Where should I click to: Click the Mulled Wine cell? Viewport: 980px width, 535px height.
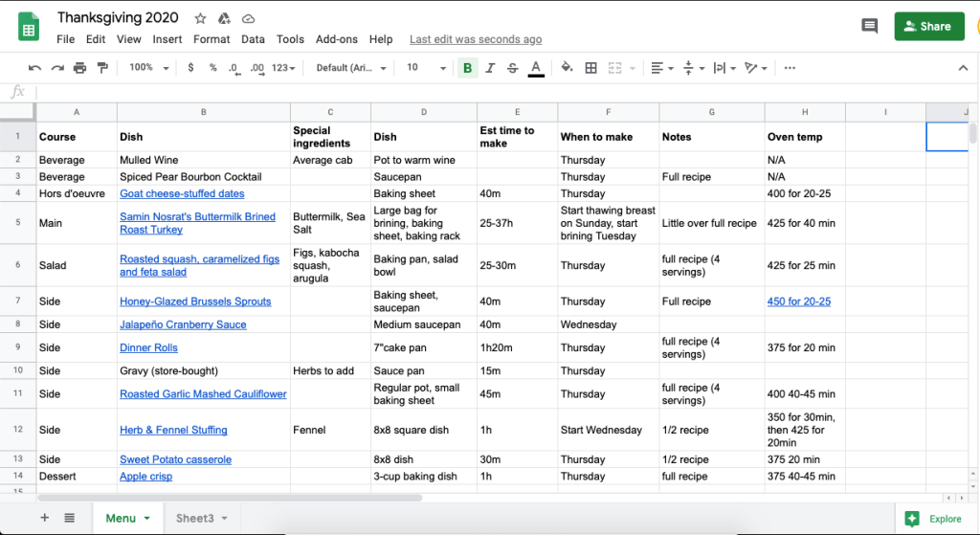[203, 160]
